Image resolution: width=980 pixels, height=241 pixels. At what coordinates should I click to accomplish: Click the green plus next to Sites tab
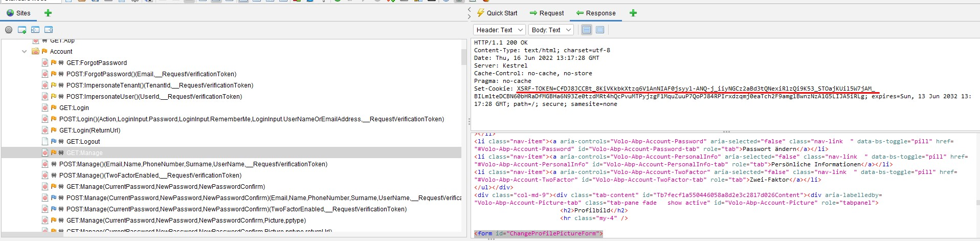[x=48, y=13]
